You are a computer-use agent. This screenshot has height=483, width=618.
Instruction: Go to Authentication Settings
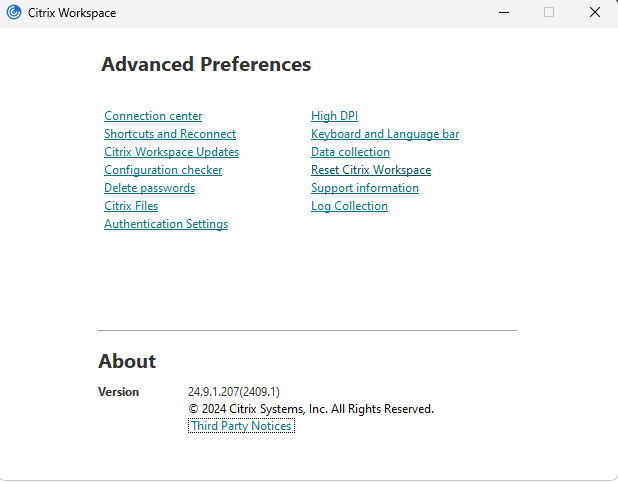[x=166, y=224]
